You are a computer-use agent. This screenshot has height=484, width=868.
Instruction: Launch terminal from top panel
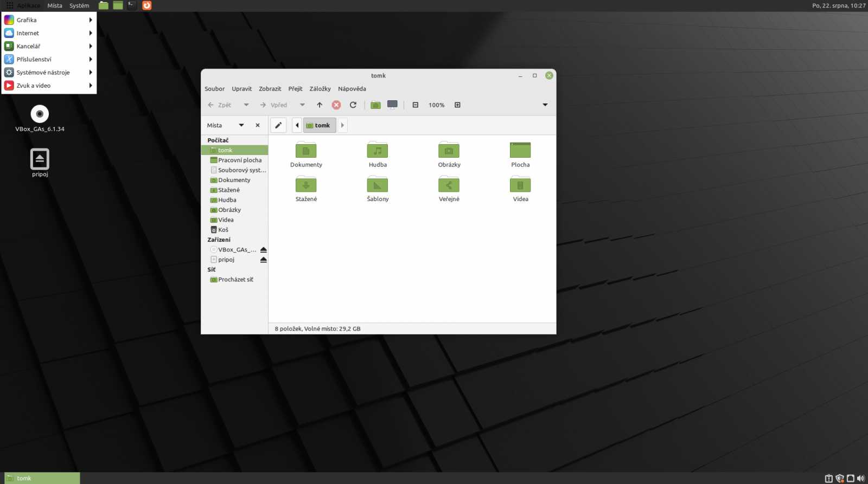click(x=132, y=5)
